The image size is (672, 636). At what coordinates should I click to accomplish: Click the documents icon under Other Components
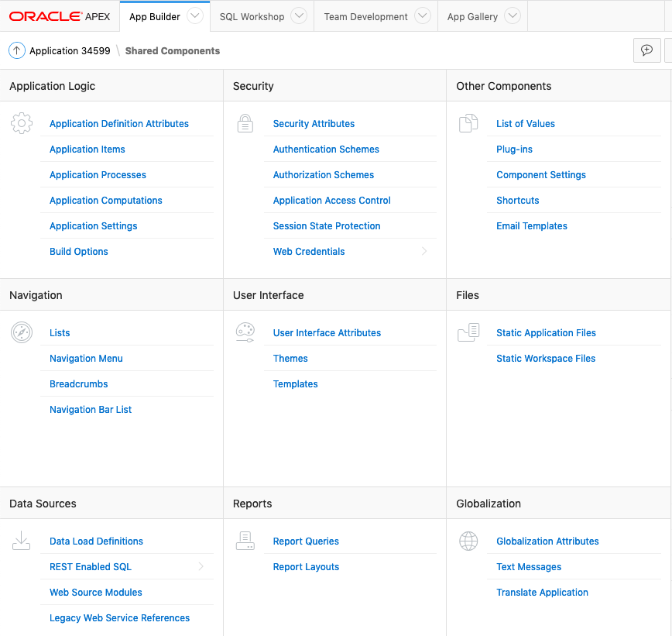pyautogui.click(x=468, y=122)
